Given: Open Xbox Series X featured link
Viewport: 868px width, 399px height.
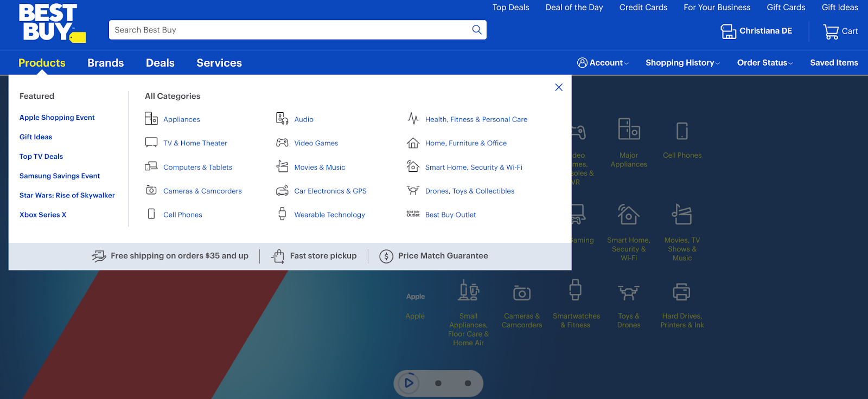Looking at the screenshot, I should (43, 215).
